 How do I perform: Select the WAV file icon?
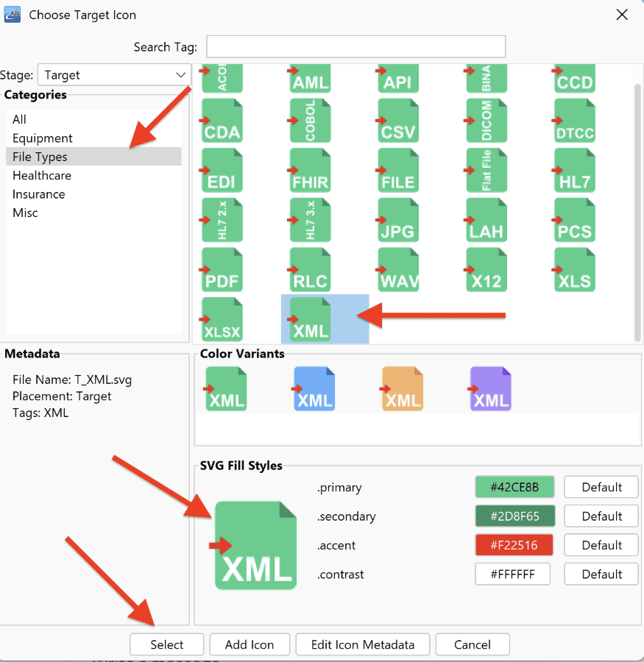397,270
